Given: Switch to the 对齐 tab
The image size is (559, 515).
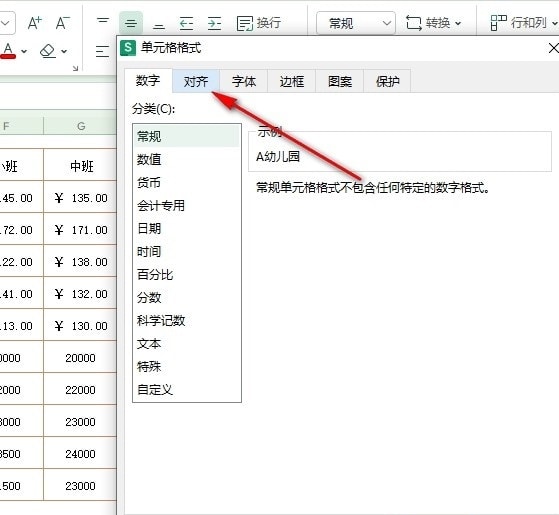Looking at the screenshot, I should 196,81.
